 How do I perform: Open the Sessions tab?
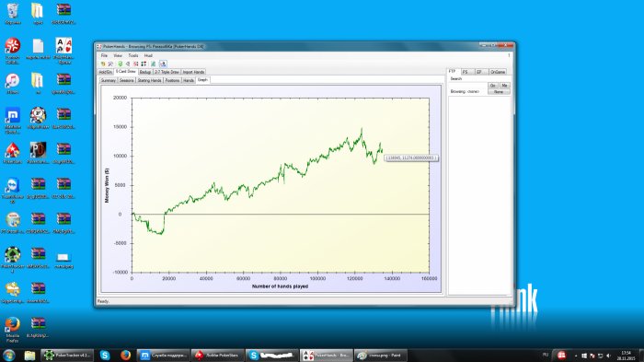[127, 80]
